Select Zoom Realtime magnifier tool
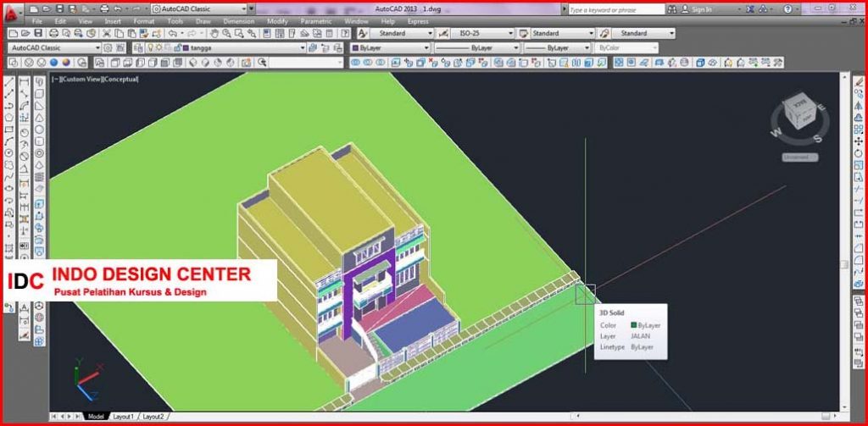The width and height of the screenshot is (868, 426). click(227, 34)
